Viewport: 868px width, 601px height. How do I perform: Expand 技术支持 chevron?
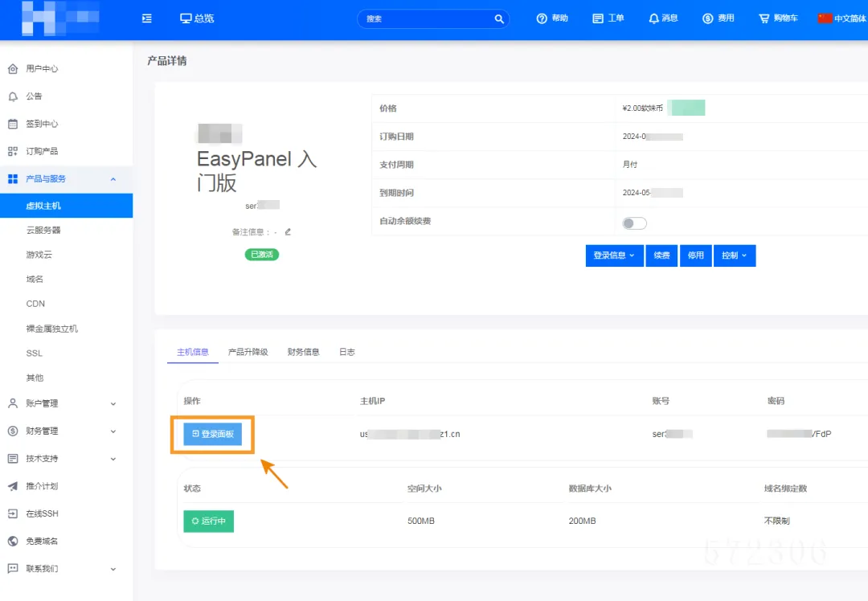pos(113,460)
